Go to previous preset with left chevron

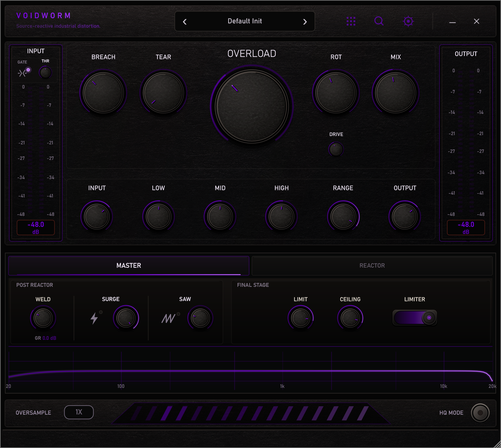click(x=185, y=22)
